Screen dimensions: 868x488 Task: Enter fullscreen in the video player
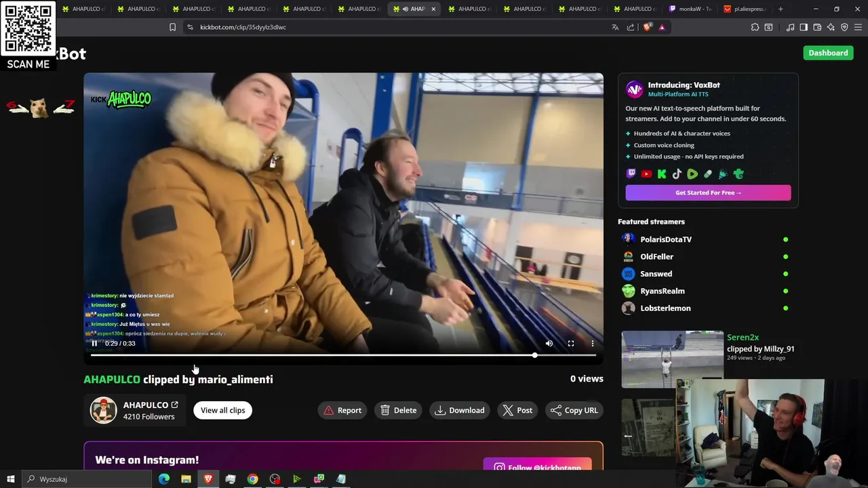[571, 344]
